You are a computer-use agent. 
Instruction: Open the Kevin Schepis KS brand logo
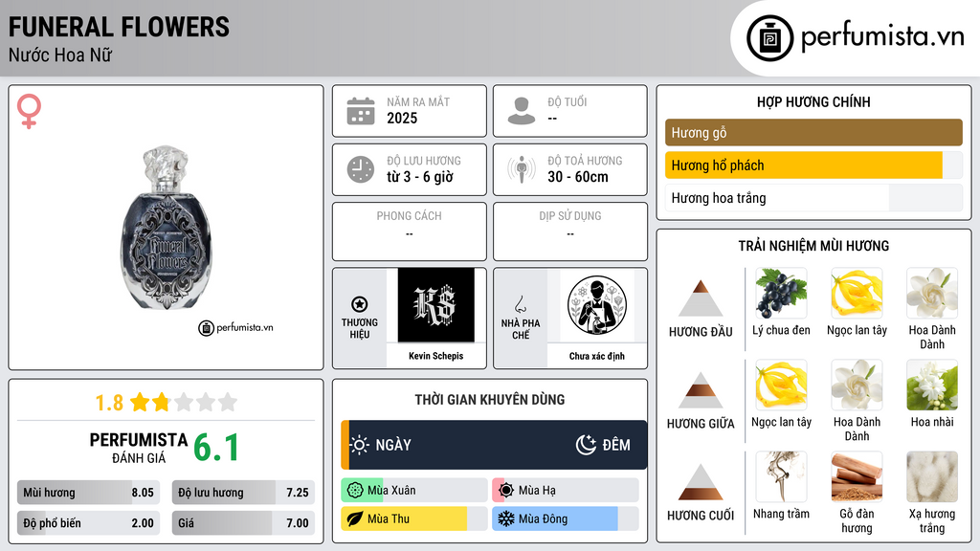[x=435, y=305]
